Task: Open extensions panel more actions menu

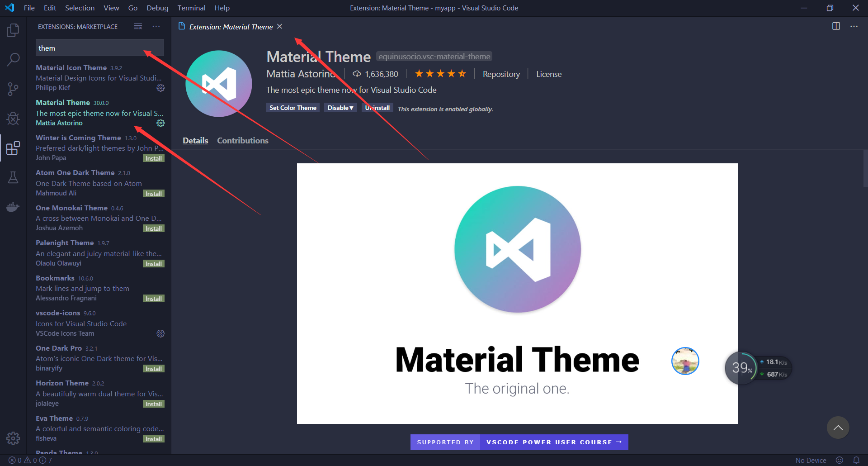Action: coord(156,26)
